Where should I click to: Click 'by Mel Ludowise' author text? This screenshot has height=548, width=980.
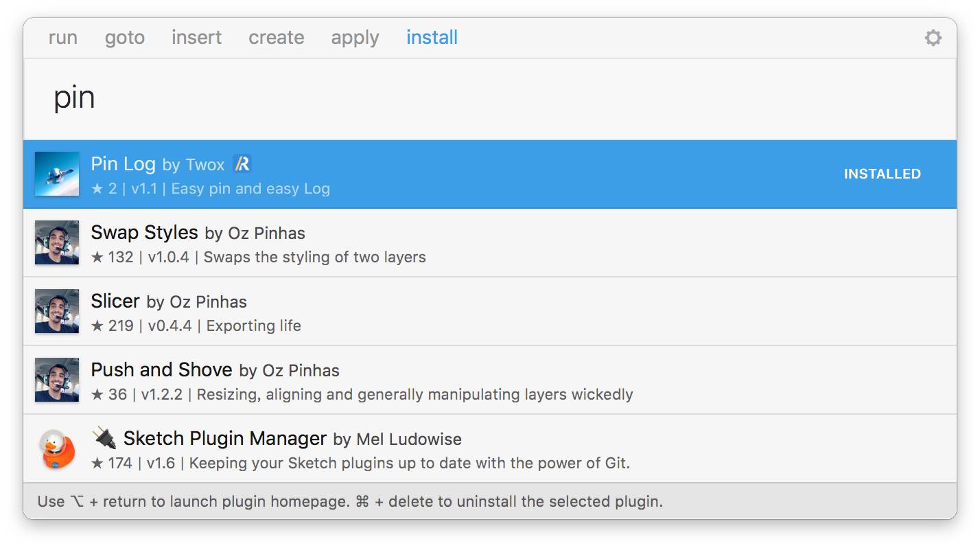[397, 439]
